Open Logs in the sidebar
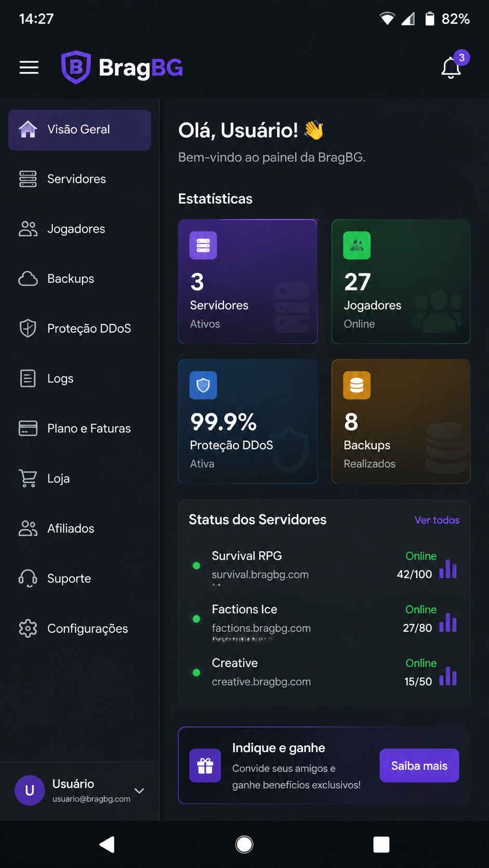 click(80, 378)
